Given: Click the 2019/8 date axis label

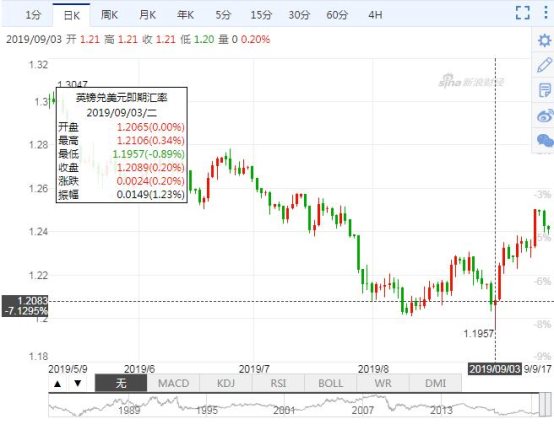Looking at the screenshot, I should point(373,369).
